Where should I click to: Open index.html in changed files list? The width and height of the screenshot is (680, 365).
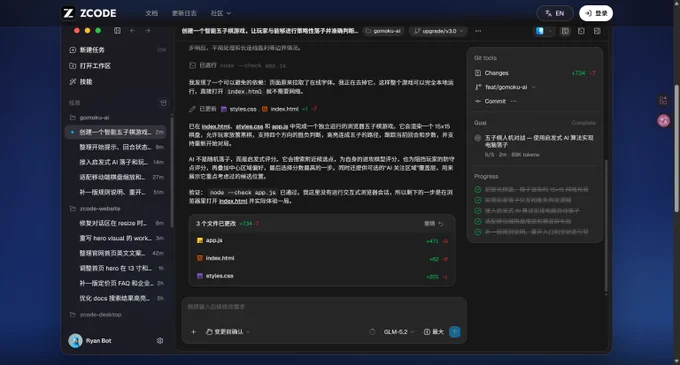322,258
